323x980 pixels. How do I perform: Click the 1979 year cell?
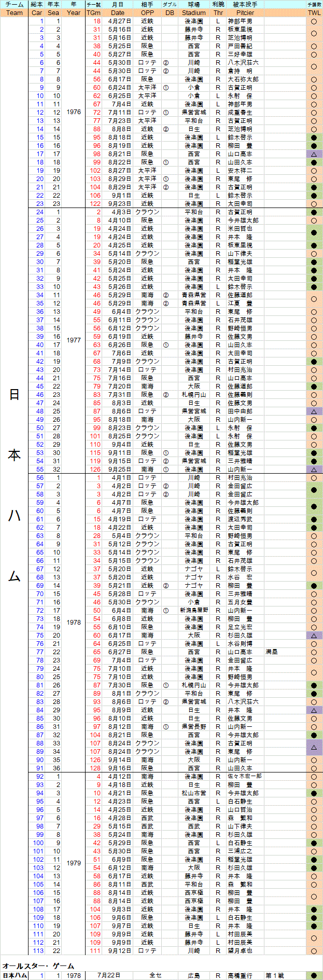[74, 863]
